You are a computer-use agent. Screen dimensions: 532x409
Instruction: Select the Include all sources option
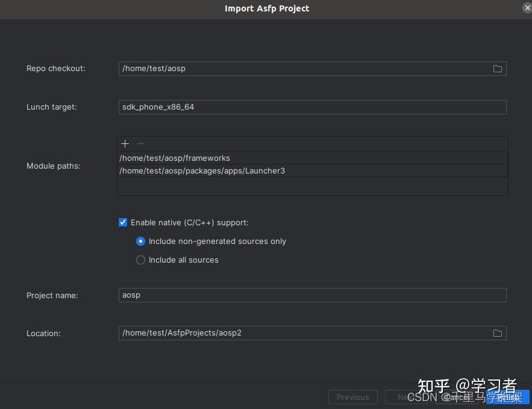click(x=140, y=260)
